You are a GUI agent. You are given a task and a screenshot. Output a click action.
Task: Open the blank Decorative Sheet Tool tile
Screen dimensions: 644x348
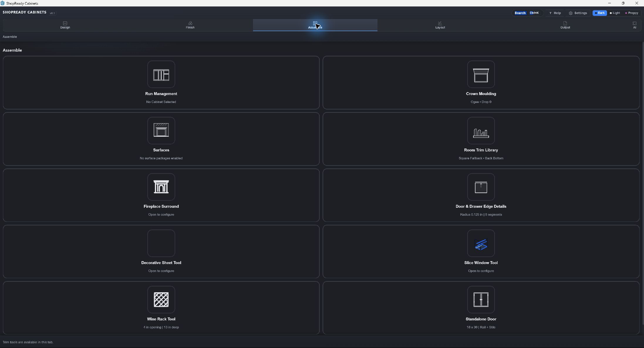tap(161, 243)
